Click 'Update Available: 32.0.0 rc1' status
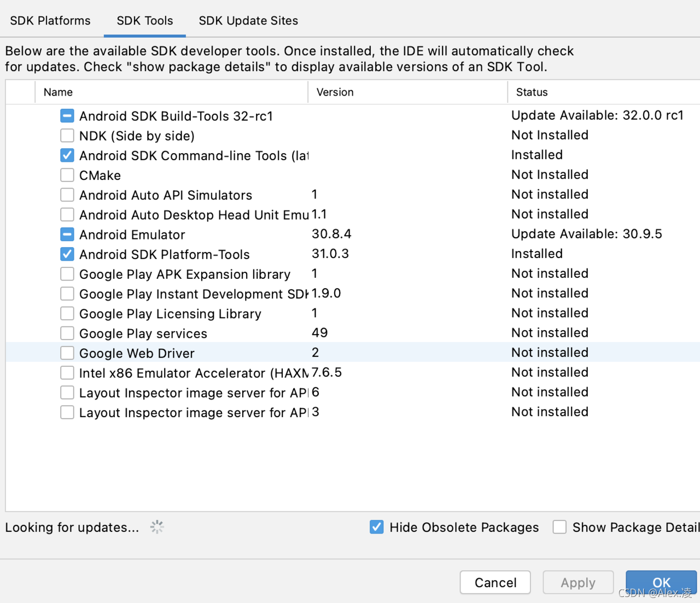 pyautogui.click(x=598, y=115)
